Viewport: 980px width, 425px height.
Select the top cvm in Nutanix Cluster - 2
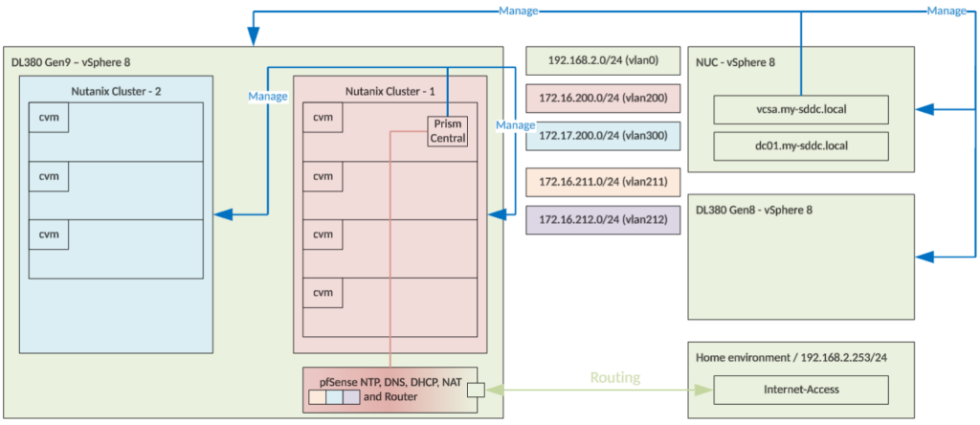click(x=47, y=117)
